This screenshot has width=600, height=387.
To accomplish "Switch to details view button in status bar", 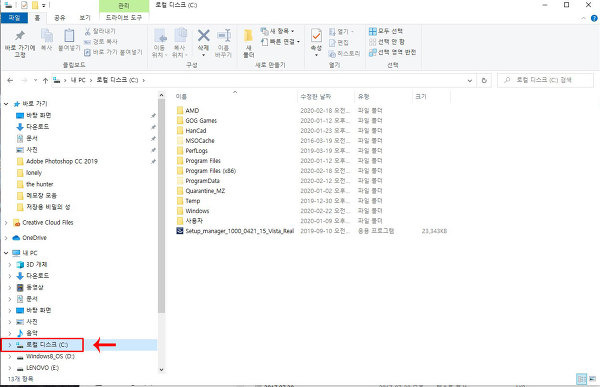I will tap(581, 379).
